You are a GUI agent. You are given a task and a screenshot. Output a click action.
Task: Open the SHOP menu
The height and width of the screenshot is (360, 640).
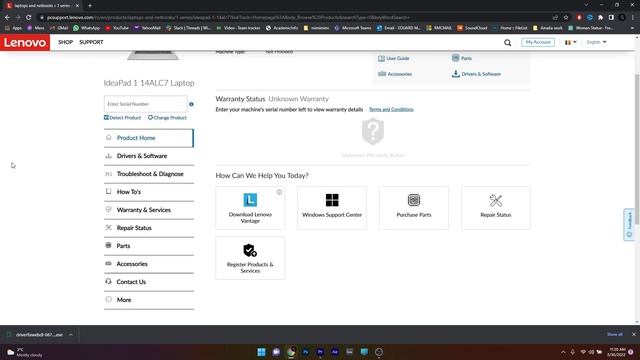(65, 42)
